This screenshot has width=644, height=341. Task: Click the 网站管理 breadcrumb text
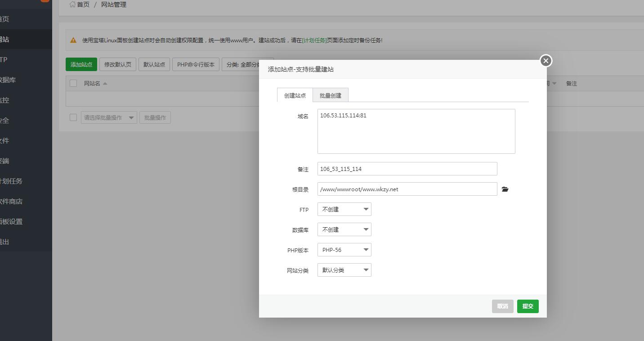(113, 4)
